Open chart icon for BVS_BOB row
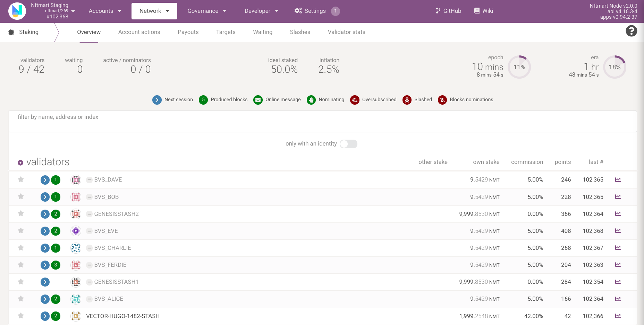644x325 pixels. pos(618,197)
